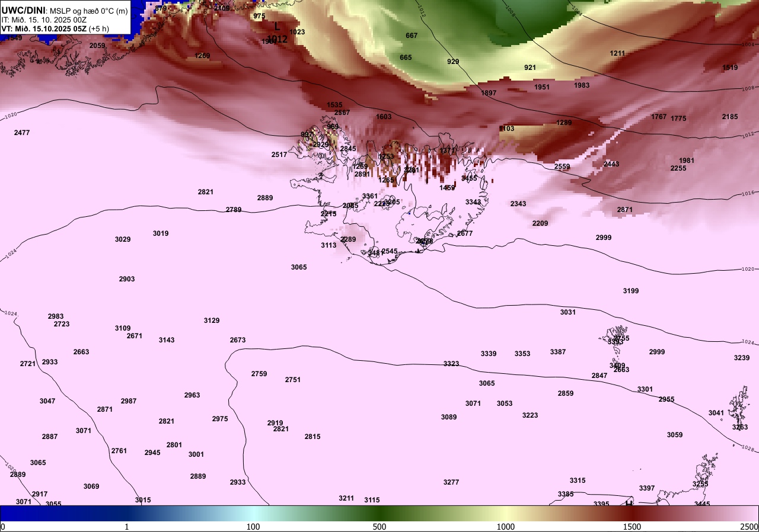Click the value 665 in green area
This screenshot has height=532, width=759.
tap(406, 57)
